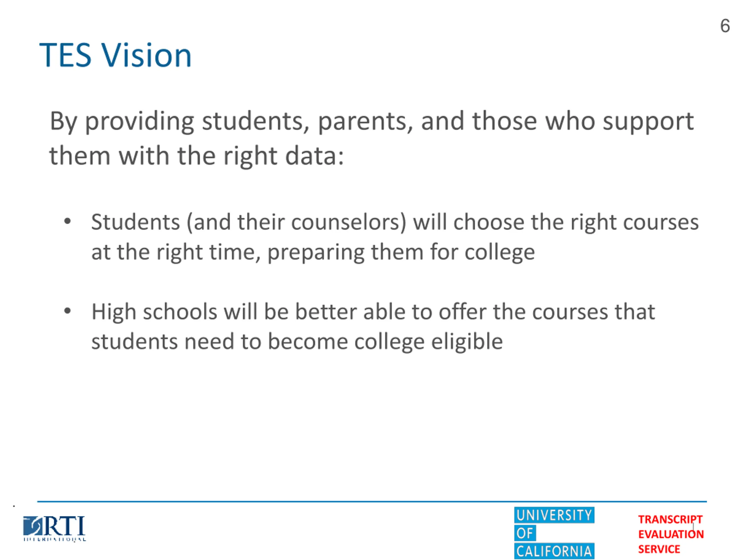Click the blue horizontal footer divider line
Image resolution: width=747 pixels, height=560 pixels.
click(372, 502)
